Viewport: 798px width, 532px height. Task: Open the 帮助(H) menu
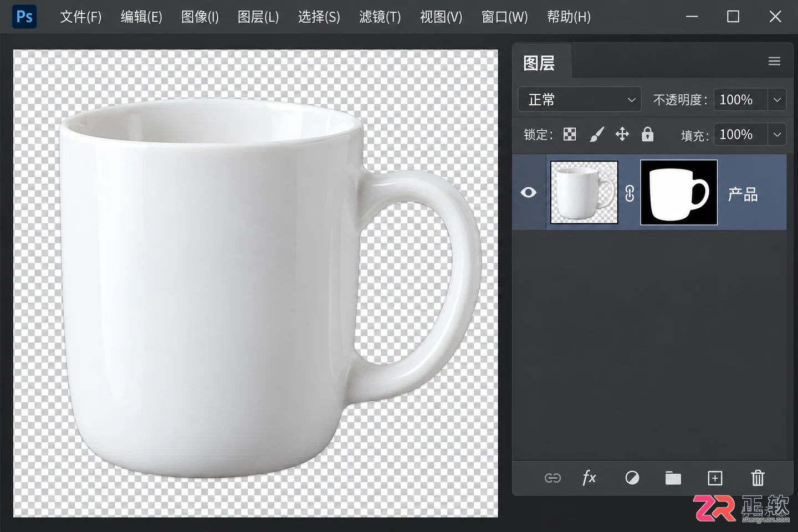tap(569, 17)
